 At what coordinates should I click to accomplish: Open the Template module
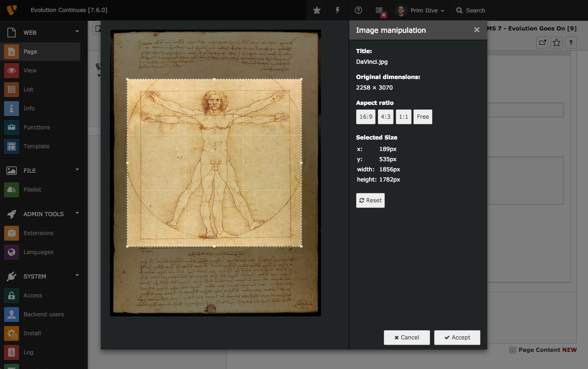click(x=36, y=146)
